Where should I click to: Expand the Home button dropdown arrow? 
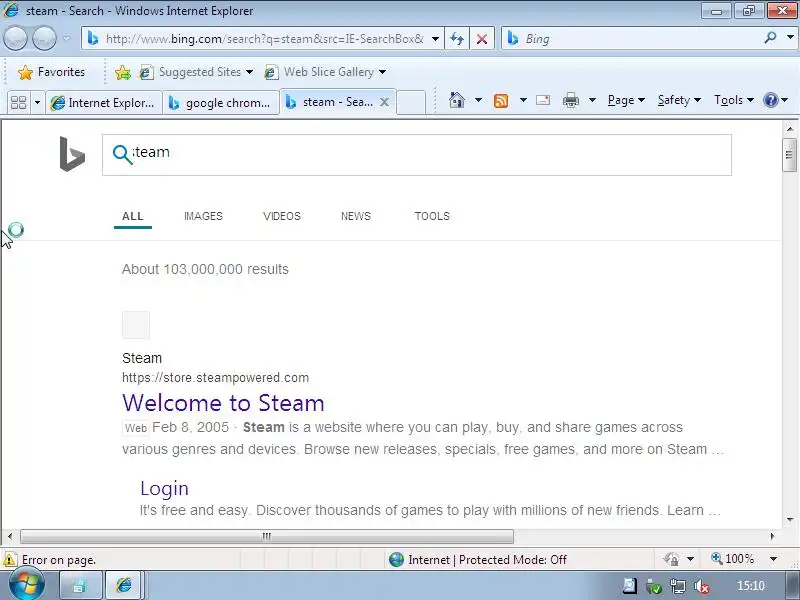pyautogui.click(x=478, y=100)
